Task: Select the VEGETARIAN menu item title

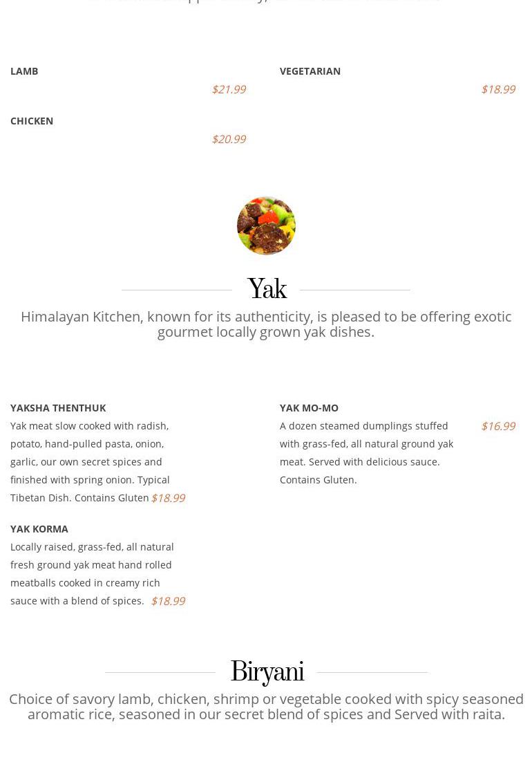Action: (310, 71)
